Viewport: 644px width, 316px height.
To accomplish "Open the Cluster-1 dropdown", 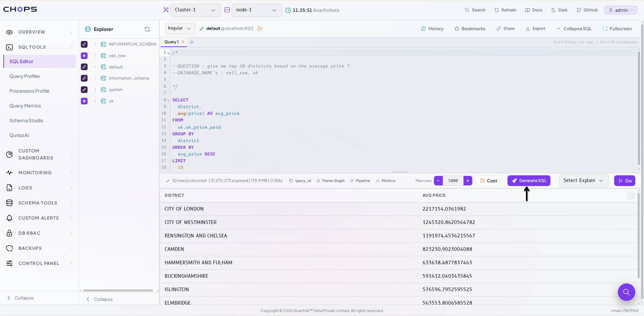I will coord(196,10).
